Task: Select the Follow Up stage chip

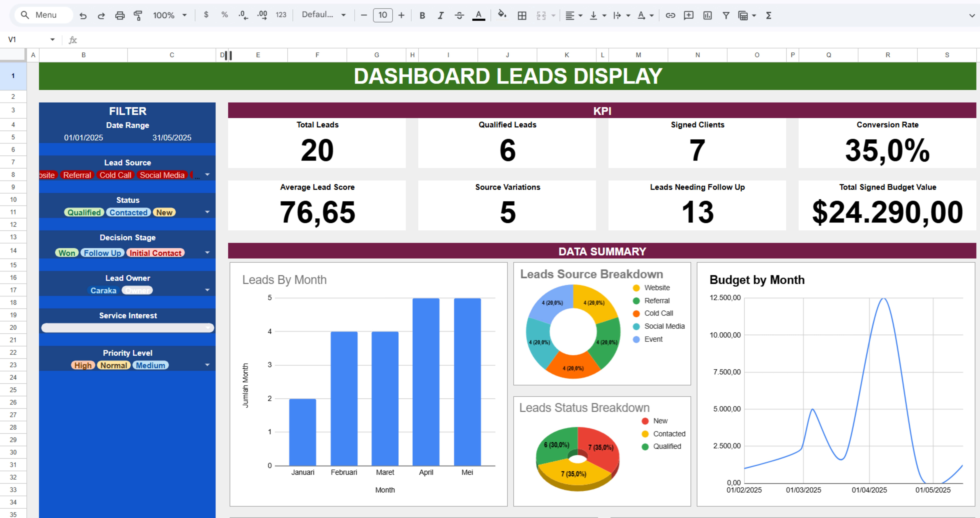Action: (x=102, y=253)
